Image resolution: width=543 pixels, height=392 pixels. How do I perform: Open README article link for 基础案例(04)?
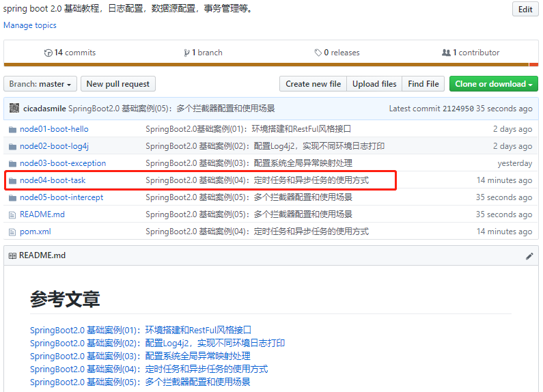coord(149,369)
